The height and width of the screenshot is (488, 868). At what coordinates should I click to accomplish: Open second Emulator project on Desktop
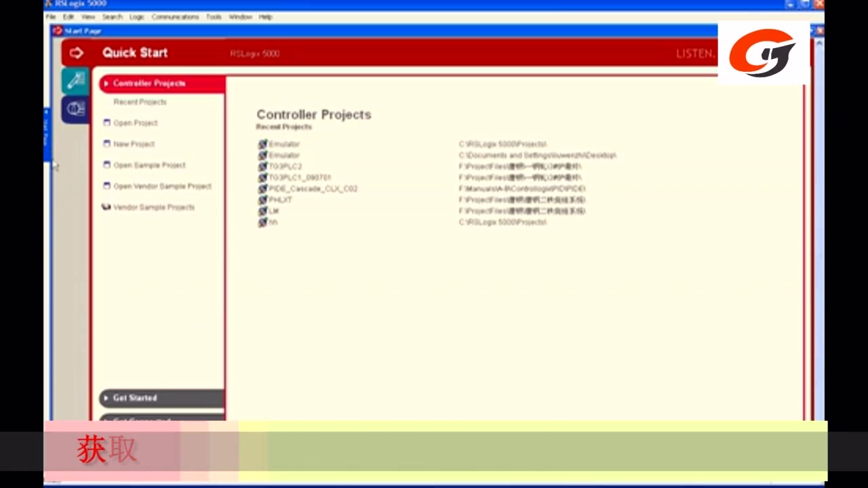pos(284,155)
